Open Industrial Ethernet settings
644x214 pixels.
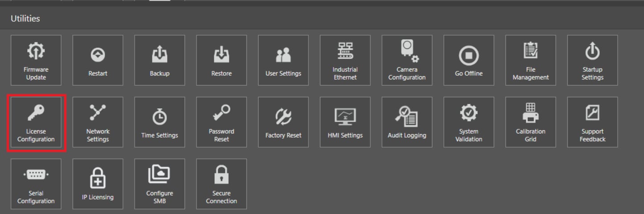[345, 60]
